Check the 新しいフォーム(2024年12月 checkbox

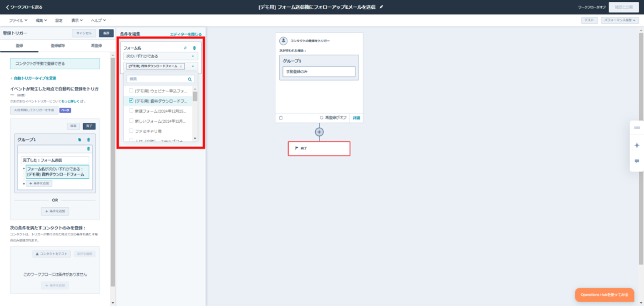[131, 121]
